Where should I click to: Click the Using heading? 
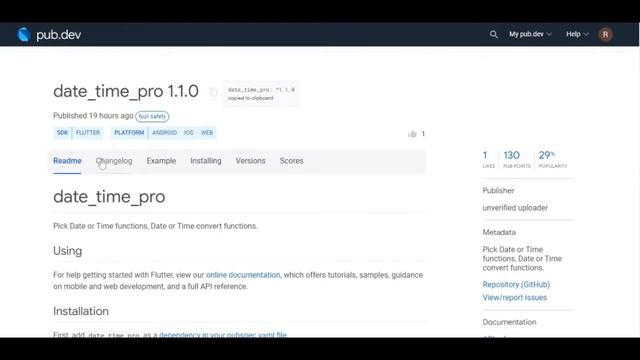(67, 251)
